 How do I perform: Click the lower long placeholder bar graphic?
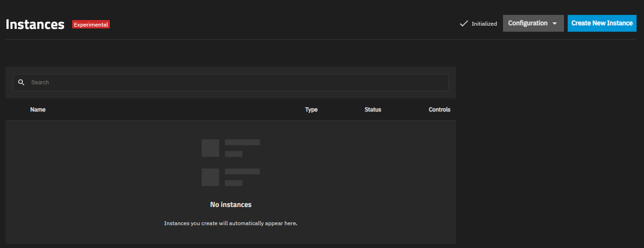coord(242,172)
